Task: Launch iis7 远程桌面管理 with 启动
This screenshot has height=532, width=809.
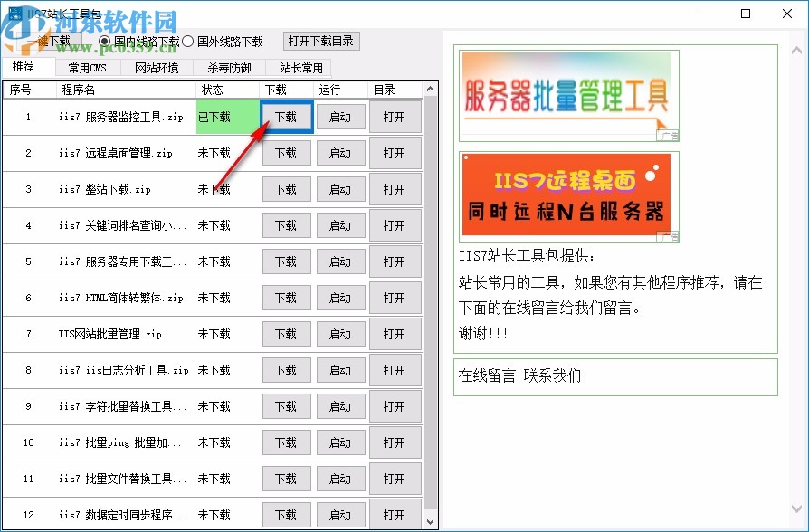Action: (x=341, y=152)
